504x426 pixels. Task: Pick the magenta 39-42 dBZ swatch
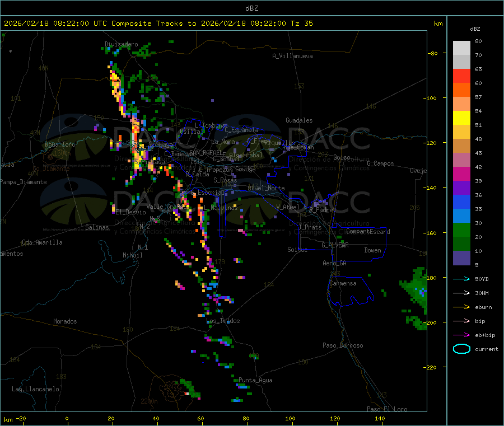[461, 174]
